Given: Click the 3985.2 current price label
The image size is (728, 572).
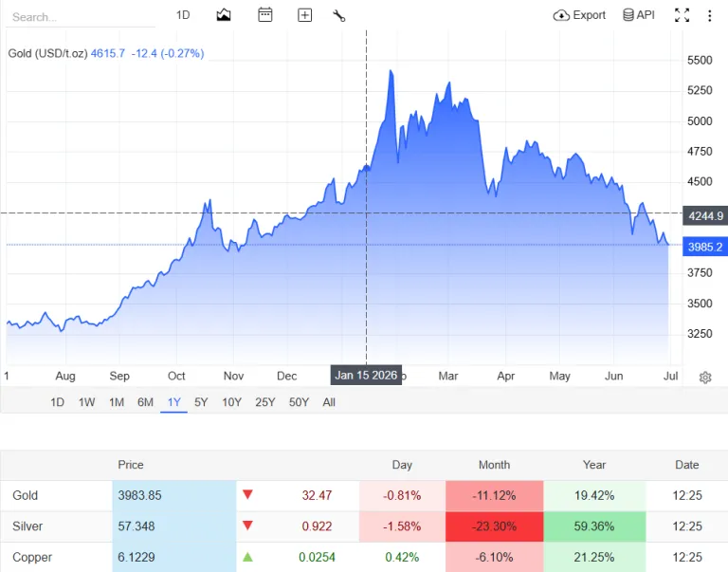Looking at the screenshot, I should coord(705,247).
